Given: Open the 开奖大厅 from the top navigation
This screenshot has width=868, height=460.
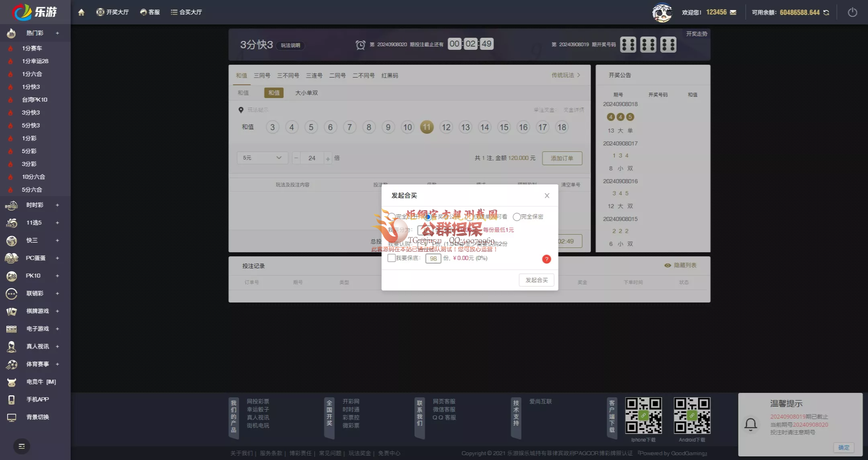Looking at the screenshot, I should point(112,12).
